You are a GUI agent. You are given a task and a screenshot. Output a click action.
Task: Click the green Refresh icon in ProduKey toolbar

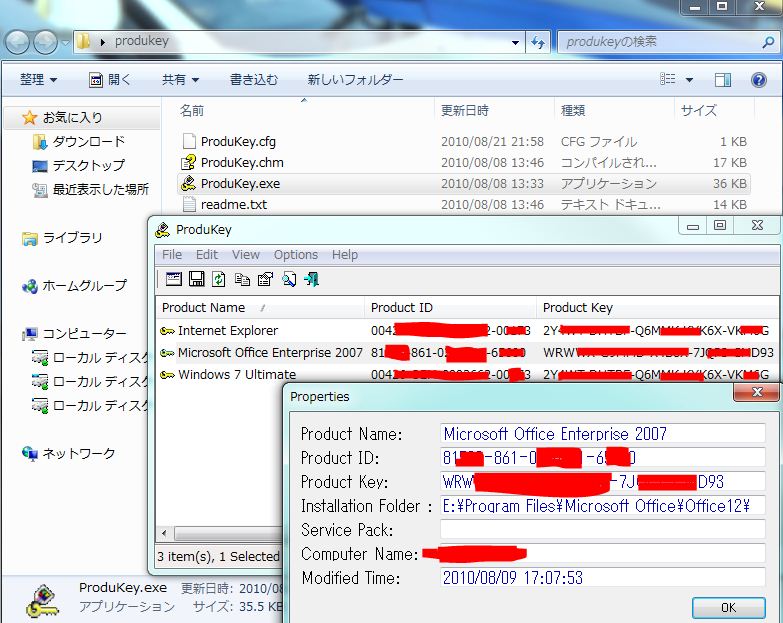coord(219,279)
